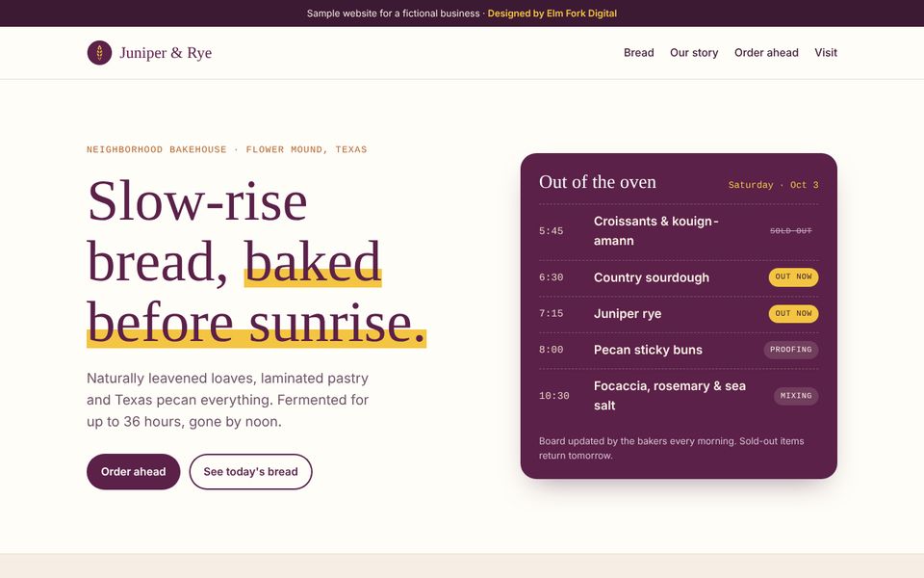Open the Visit nav link
The width and height of the screenshot is (924, 578).
(x=826, y=52)
